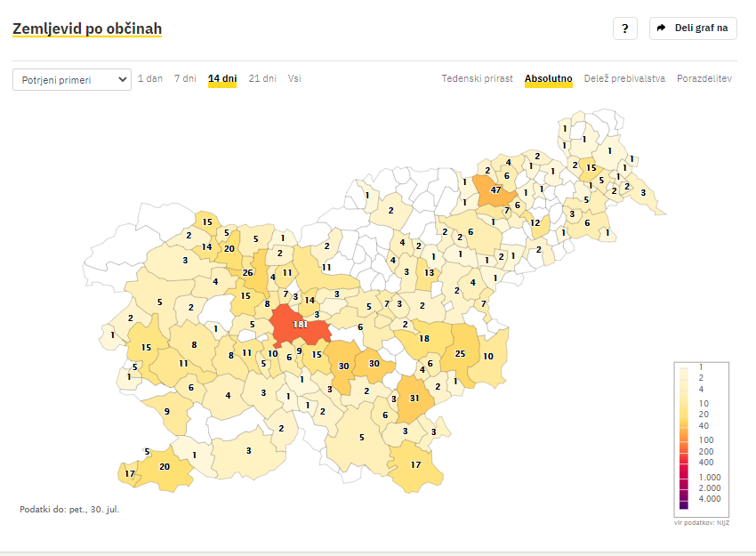The height and width of the screenshot is (556, 756).
Task: Open the 'Potrjeni primeri' dropdown
Action: [x=72, y=79]
